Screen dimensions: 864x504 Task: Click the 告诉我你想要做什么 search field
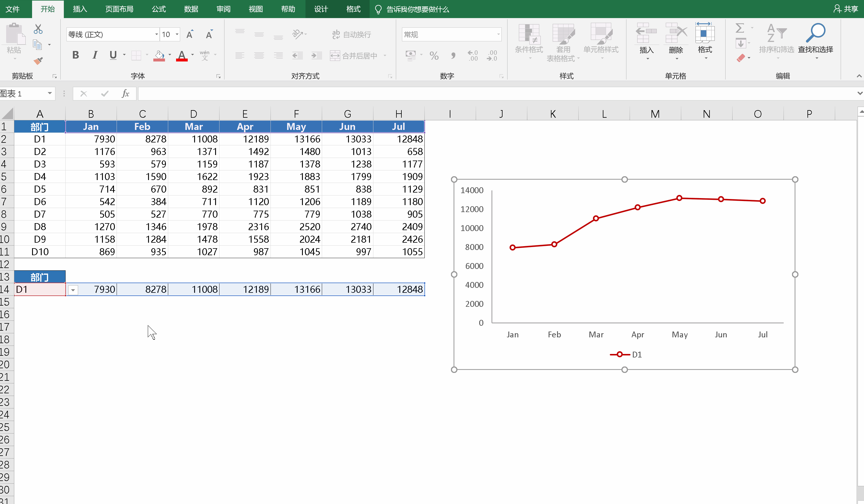417,9
